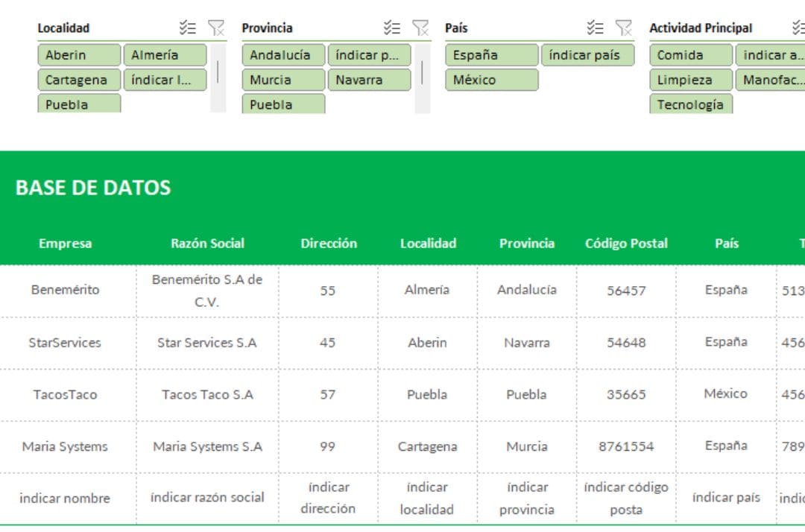This screenshot has width=805, height=532.
Task: Select 'índicar p...' in Provincia slicer
Action: click(369, 55)
